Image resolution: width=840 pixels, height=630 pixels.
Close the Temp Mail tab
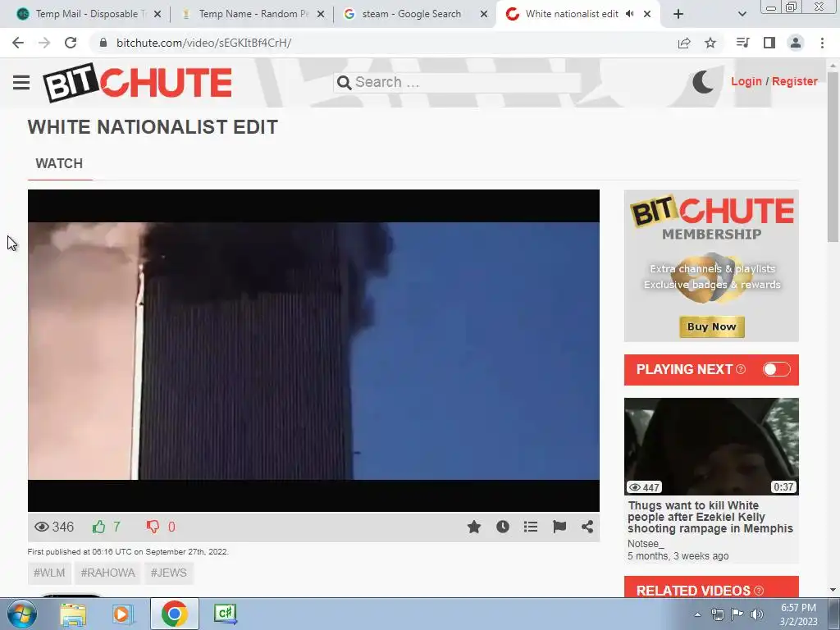pyautogui.click(x=157, y=14)
